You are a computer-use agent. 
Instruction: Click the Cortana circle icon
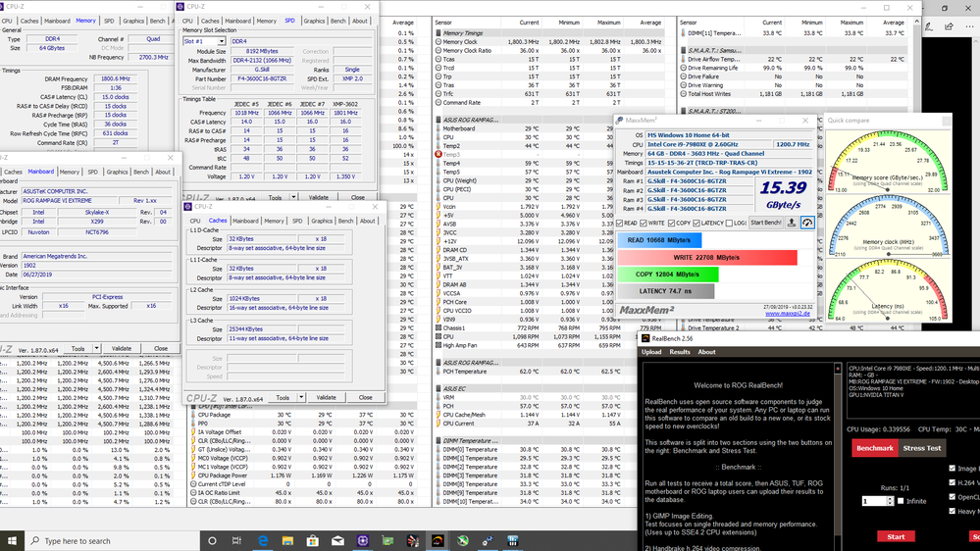click(212, 540)
